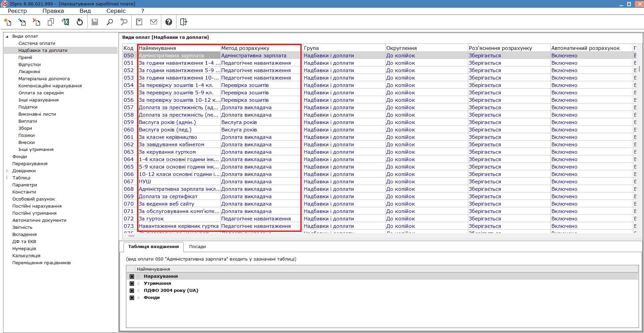644x333 pixels.
Task: Select Матеріальна допомога tree item
Action: 44,79
